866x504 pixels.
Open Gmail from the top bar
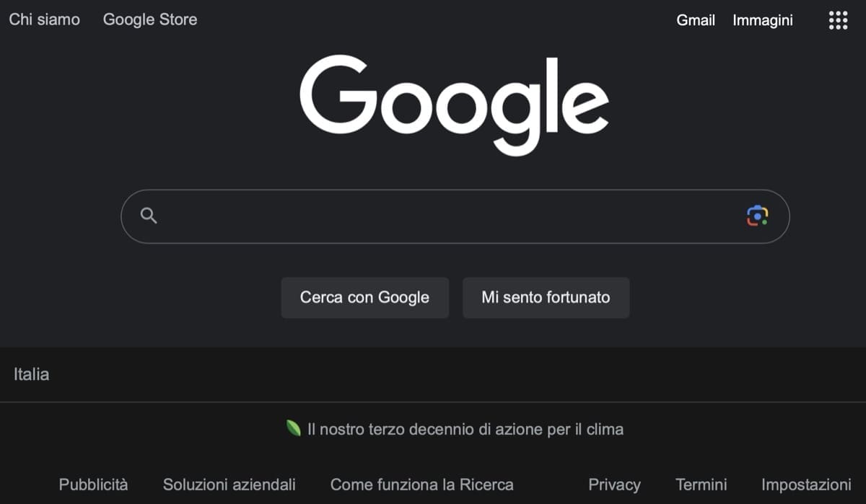[x=695, y=20]
